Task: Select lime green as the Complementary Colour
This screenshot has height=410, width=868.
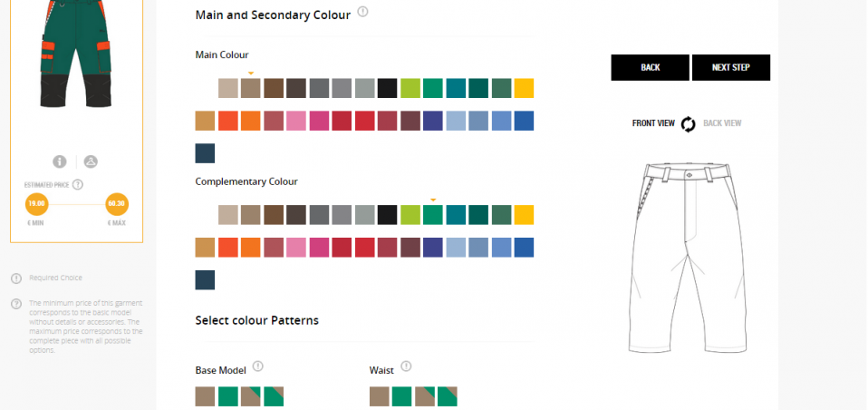Action: click(x=410, y=215)
